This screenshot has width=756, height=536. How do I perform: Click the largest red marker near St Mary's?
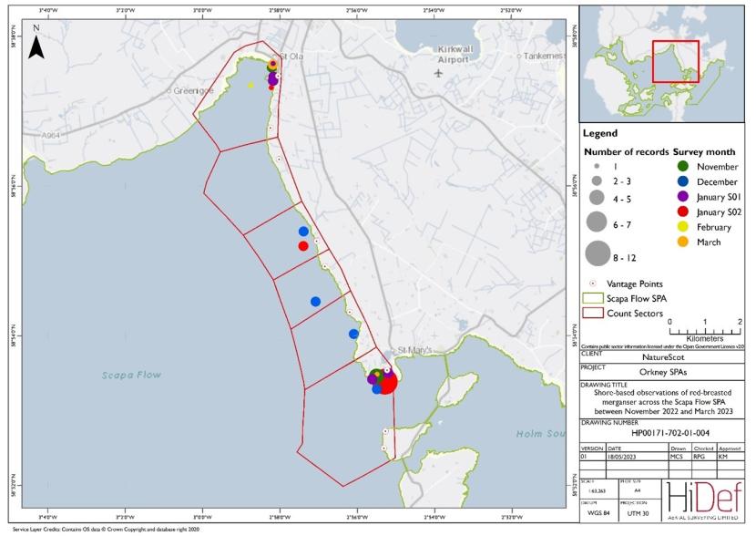click(x=386, y=383)
